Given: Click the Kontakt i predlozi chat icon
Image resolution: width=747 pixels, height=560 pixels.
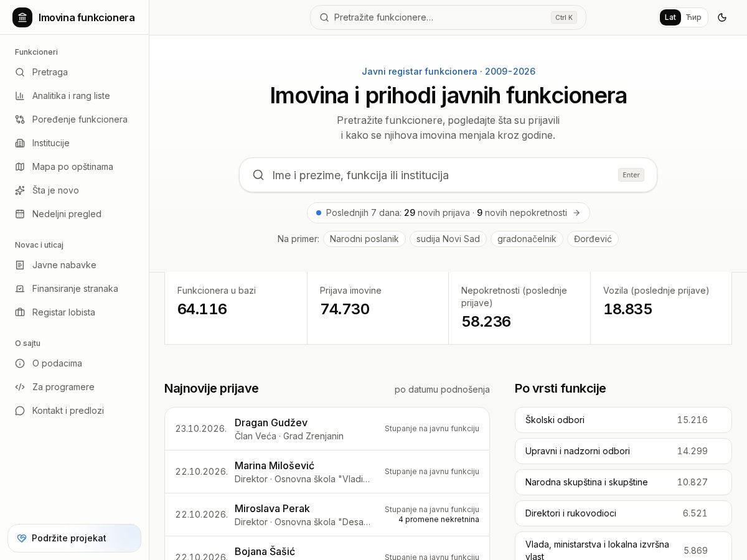Looking at the screenshot, I should click(x=20, y=411).
